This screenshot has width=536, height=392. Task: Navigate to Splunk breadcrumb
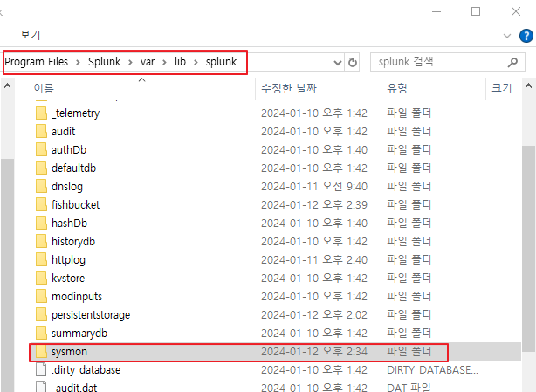point(104,62)
